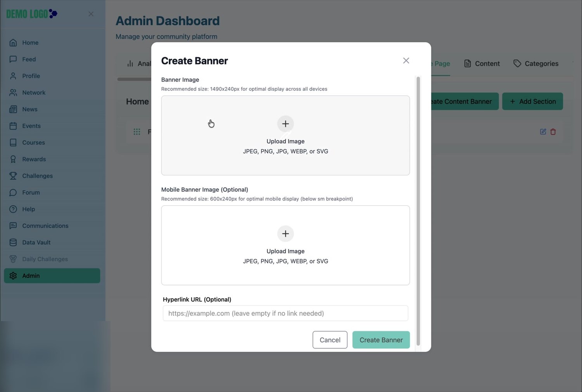The width and height of the screenshot is (582, 392).
Task: Click the plus icon in Banner Image upload
Action: (x=285, y=124)
